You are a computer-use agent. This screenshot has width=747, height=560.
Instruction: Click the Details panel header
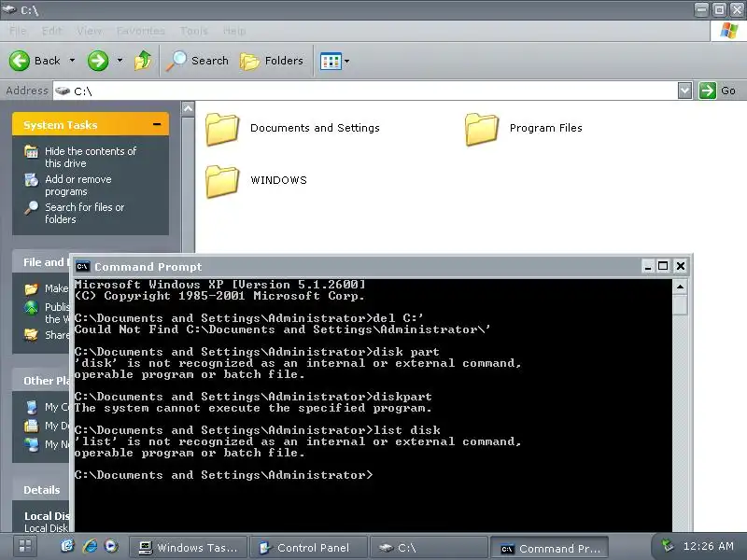(x=41, y=490)
